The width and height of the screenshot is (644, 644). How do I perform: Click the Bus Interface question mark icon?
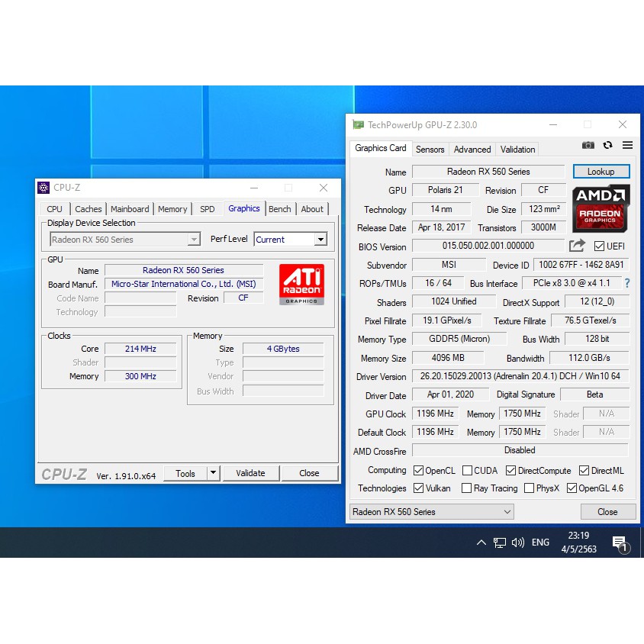pos(627,283)
